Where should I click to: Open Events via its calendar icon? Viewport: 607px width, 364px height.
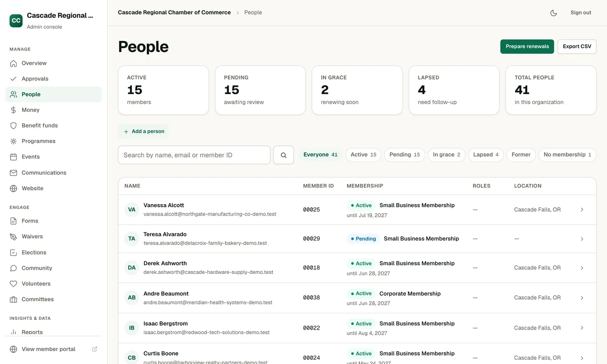[x=13, y=157]
